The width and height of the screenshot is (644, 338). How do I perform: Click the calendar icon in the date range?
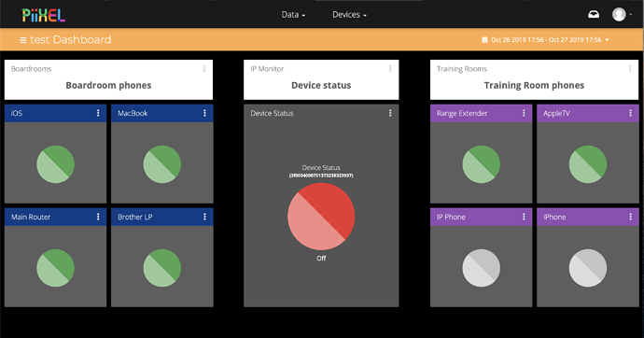(484, 40)
